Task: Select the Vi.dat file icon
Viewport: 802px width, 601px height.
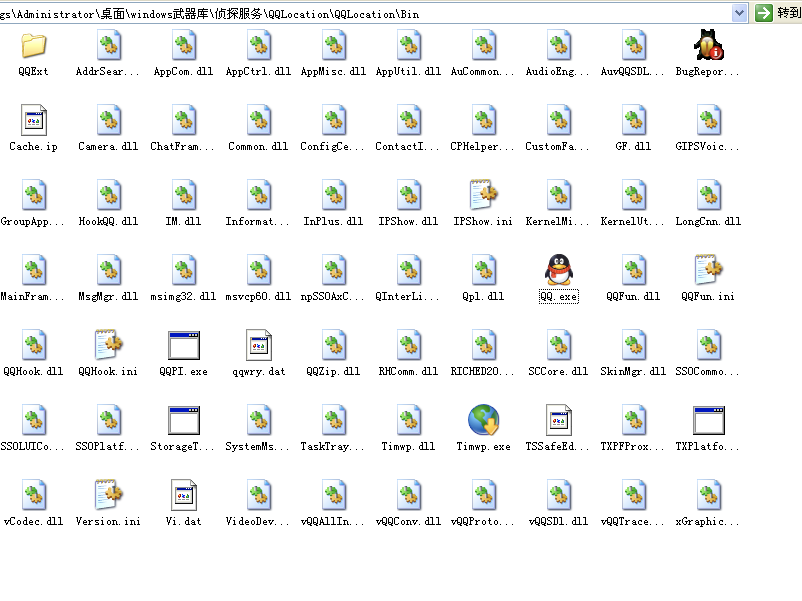Action: [184, 495]
